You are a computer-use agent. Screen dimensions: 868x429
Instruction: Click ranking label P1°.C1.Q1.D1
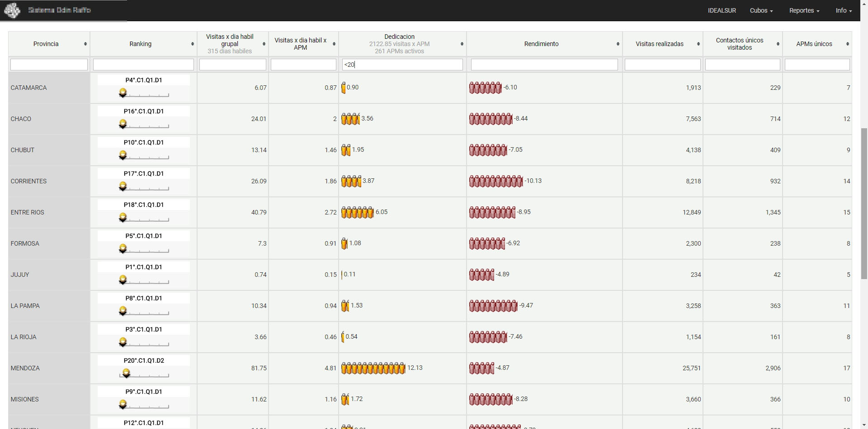point(144,267)
